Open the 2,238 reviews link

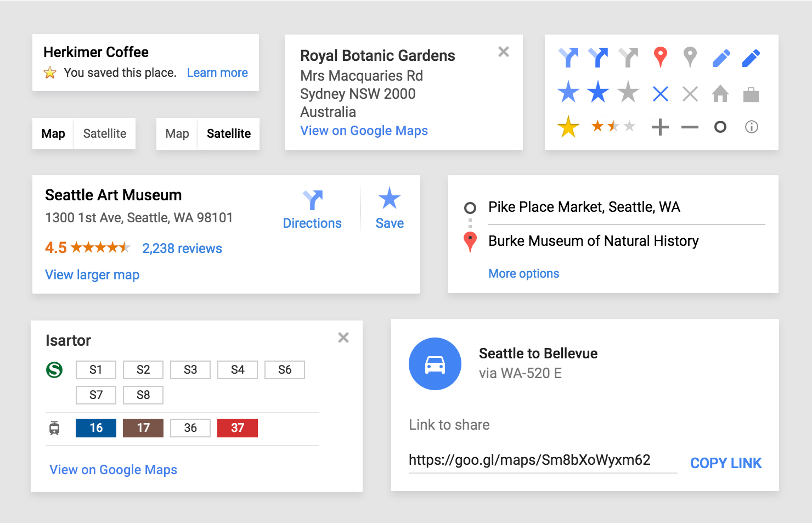182,249
